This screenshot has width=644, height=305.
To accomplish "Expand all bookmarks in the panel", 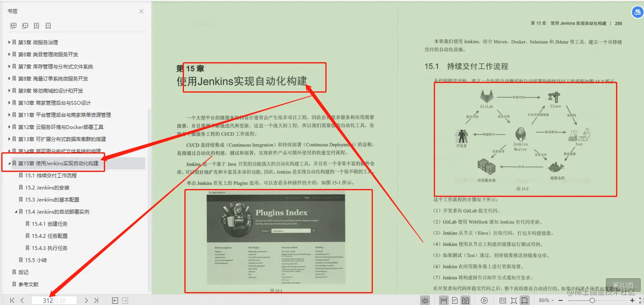I will (x=13, y=26).
